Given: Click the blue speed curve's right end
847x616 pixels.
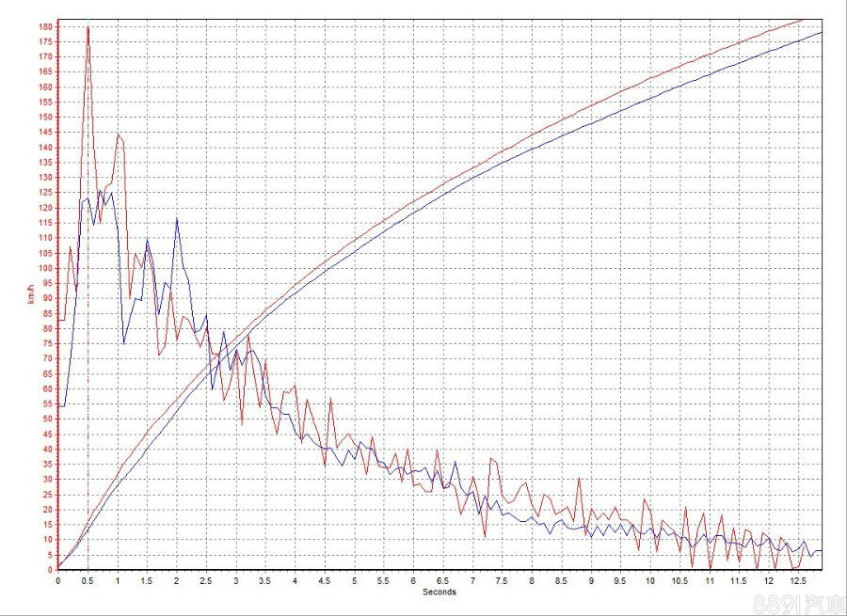Looking at the screenshot, I should pyautogui.click(x=820, y=33).
